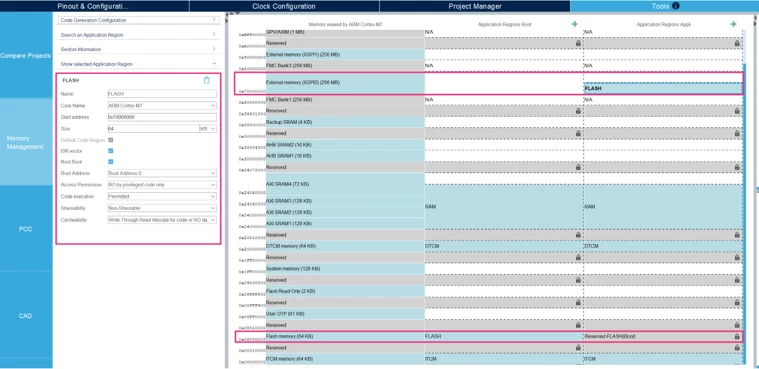Open the PCC tool in sidebar
This screenshot has width=759, height=369.
click(x=26, y=229)
